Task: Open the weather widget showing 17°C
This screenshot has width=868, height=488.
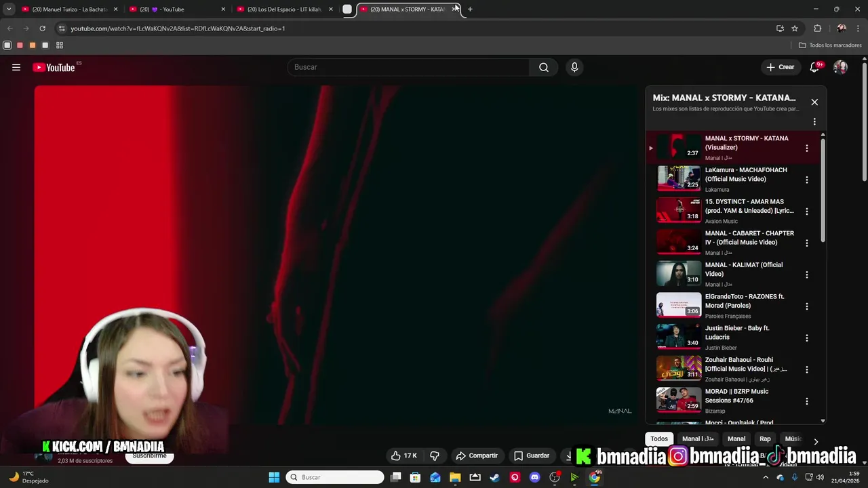Action: 28,477
